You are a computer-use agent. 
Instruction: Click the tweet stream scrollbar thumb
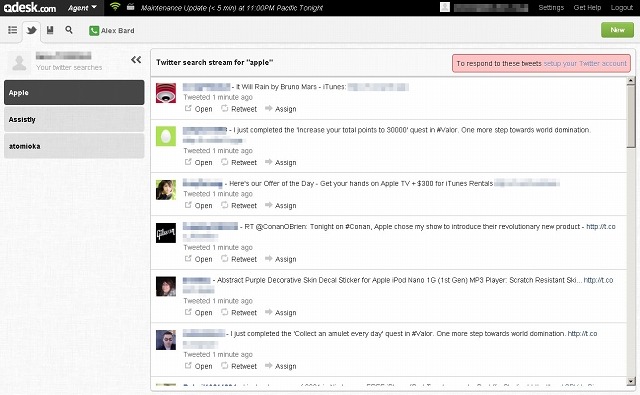[631, 116]
